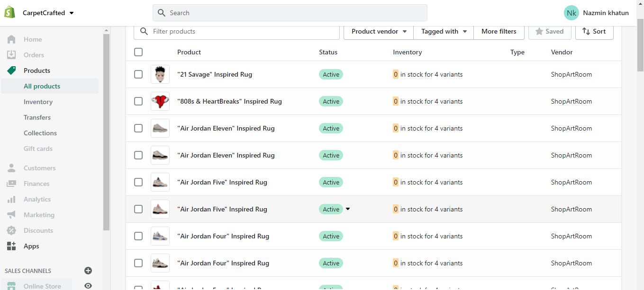Click the More filters button
This screenshot has height=290, width=644.
[x=499, y=32]
